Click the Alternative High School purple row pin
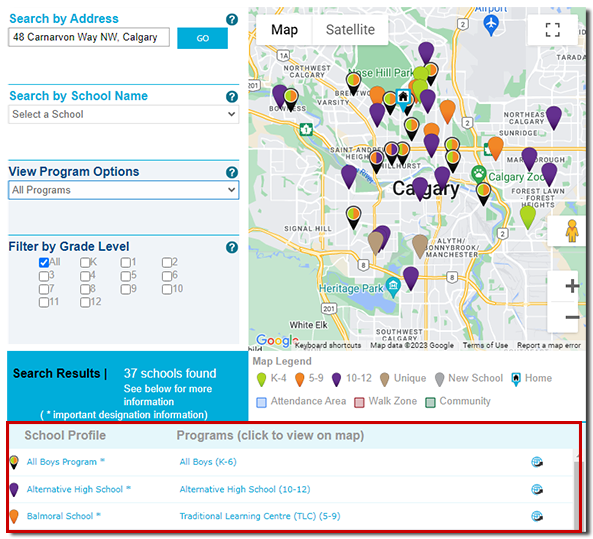 coord(14,490)
